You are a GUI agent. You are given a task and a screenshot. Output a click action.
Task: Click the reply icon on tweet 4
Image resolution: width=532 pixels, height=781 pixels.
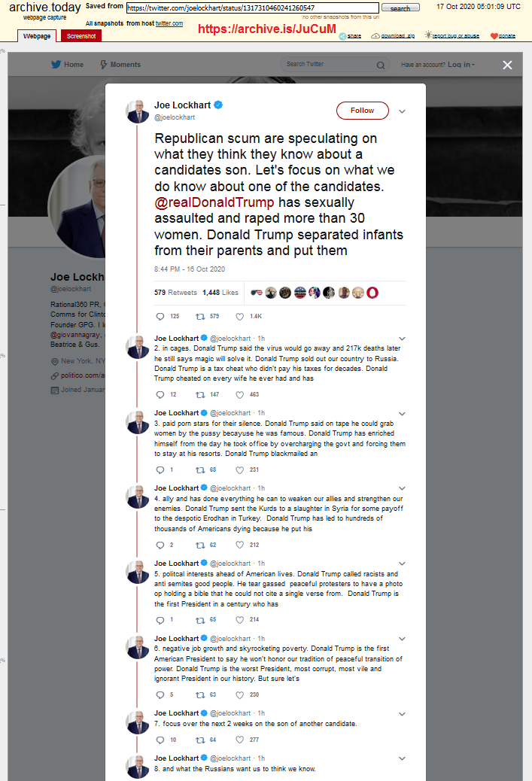(x=160, y=545)
